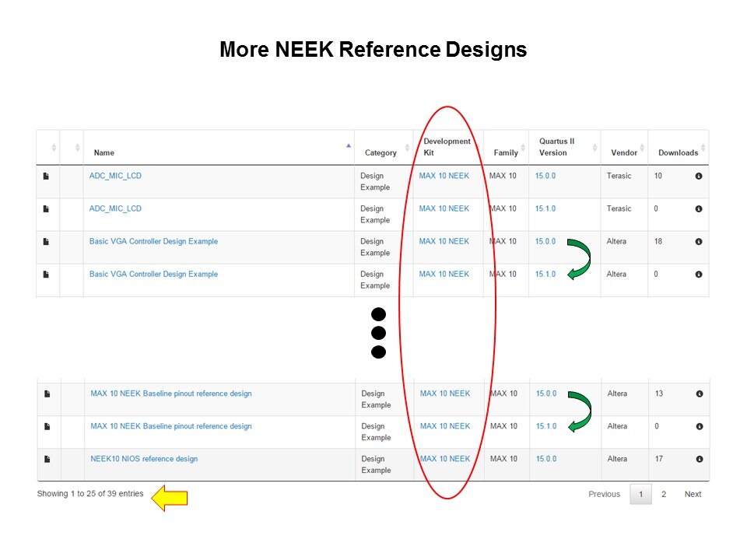Sort the table by Category column header

tap(381, 152)
